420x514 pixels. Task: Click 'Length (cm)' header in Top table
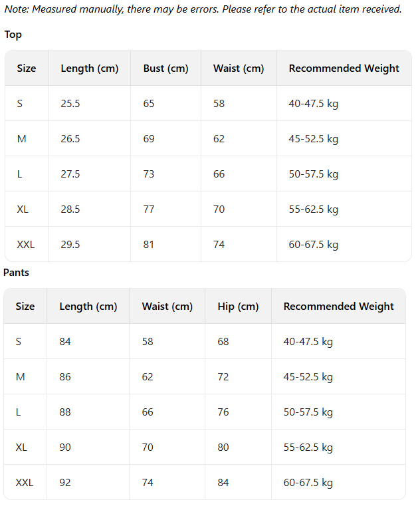90,68
